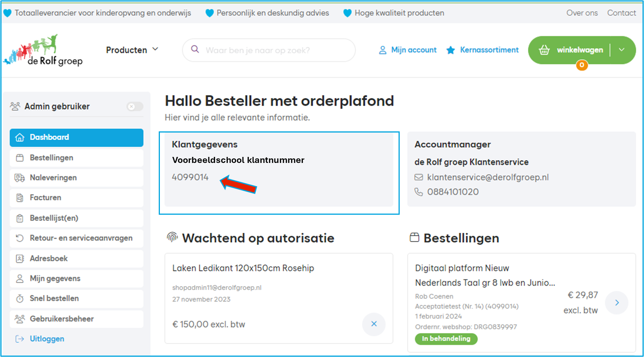The image size is (644, 357).
Task: Click the Admin gebruiker group icon
Action: click(15, 106)
